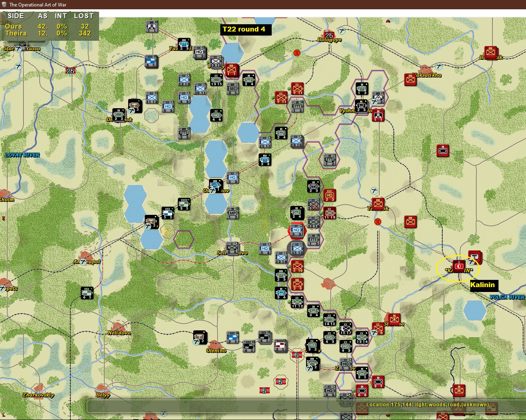Select the blue armored counter rated 3 6

(x=281, y=293)
